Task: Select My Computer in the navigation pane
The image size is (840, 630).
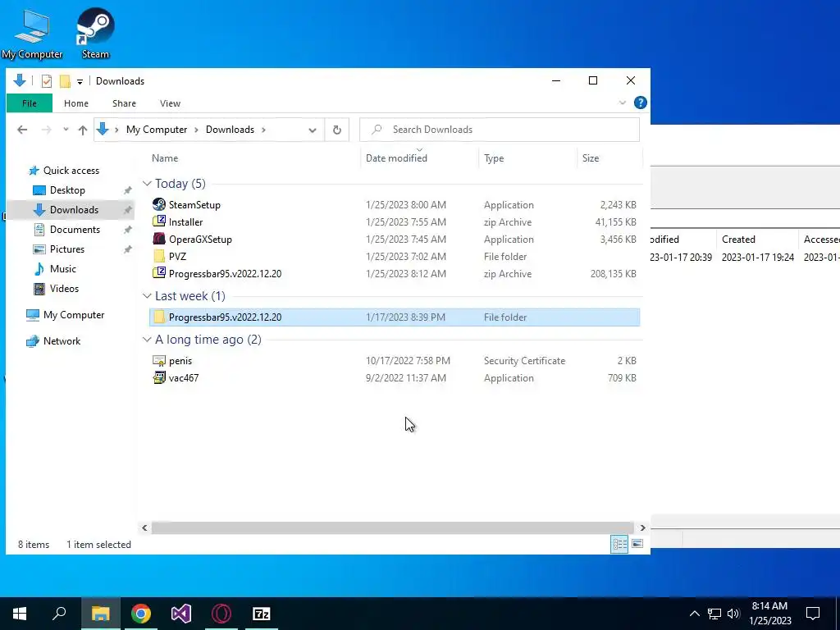Action: 74,315
